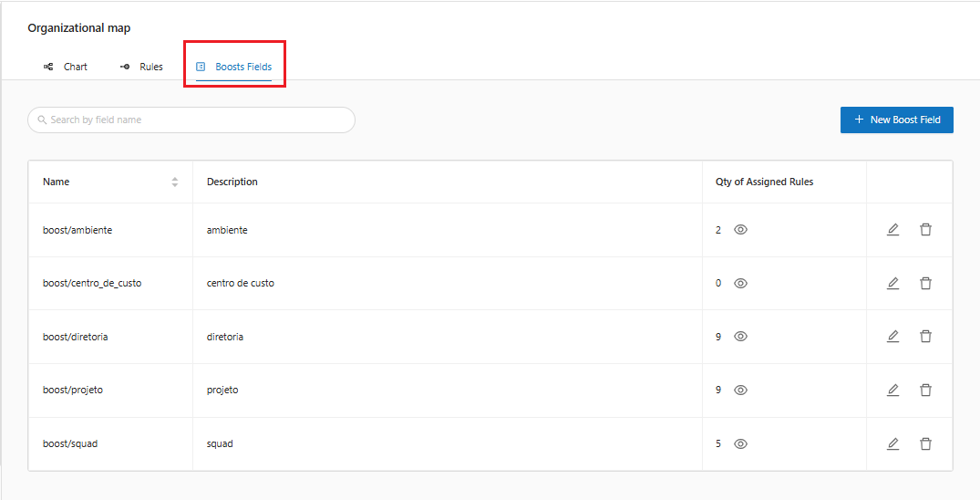Viewport: 980px width, 500px height.
Task: Focus the Search by field name box
Action: (x=191, y=120)
